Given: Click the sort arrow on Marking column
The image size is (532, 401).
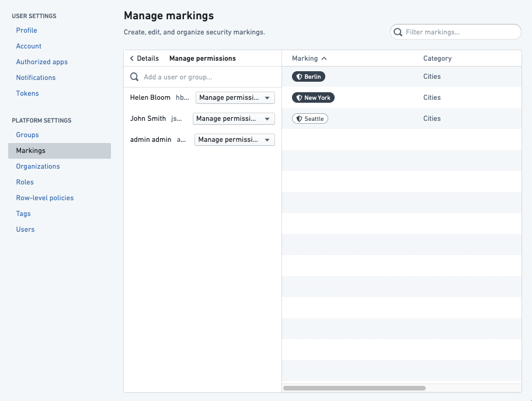Looking at the screenshot, I should [x=324, y=58].
